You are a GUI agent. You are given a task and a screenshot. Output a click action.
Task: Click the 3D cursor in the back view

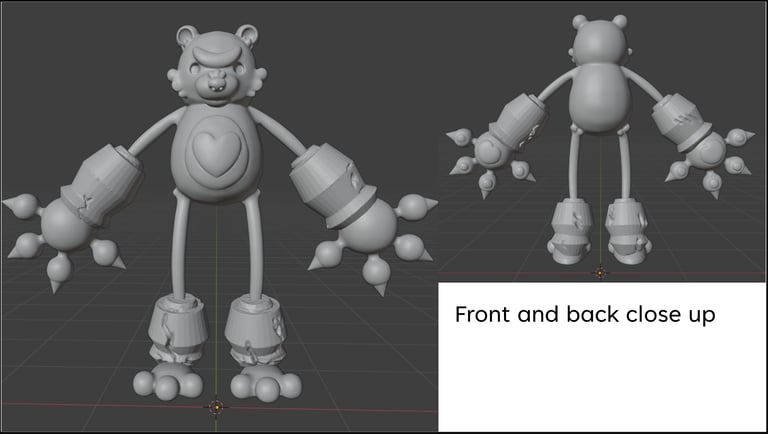(600, 272)
